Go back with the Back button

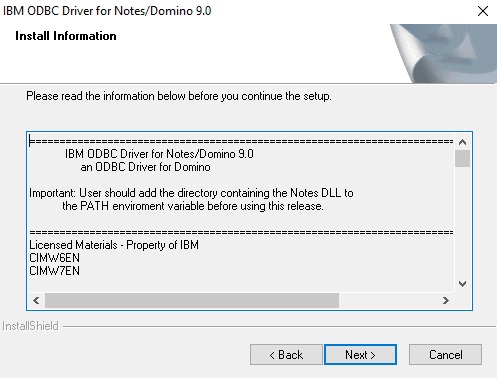286,355
